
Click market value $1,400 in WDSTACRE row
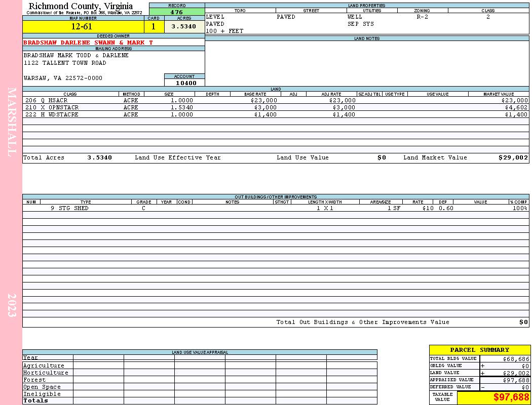click(x=516, y=114)
